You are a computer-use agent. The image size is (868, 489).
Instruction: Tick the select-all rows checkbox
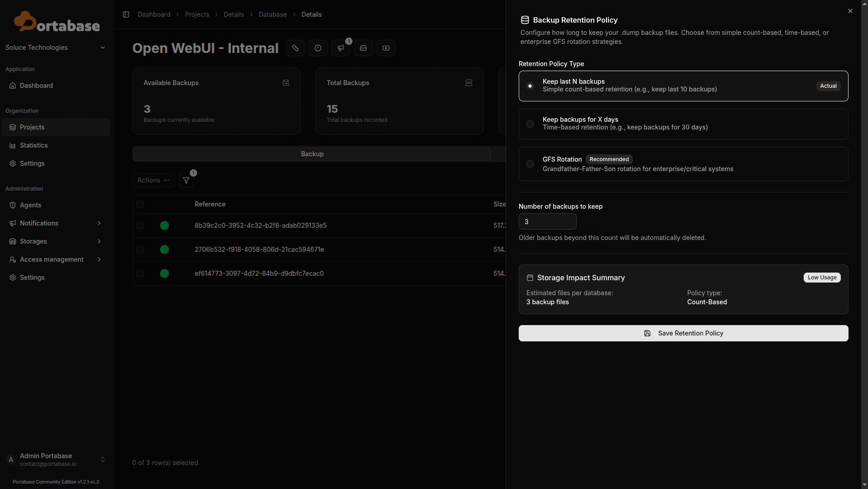click(x=140, y=204)
